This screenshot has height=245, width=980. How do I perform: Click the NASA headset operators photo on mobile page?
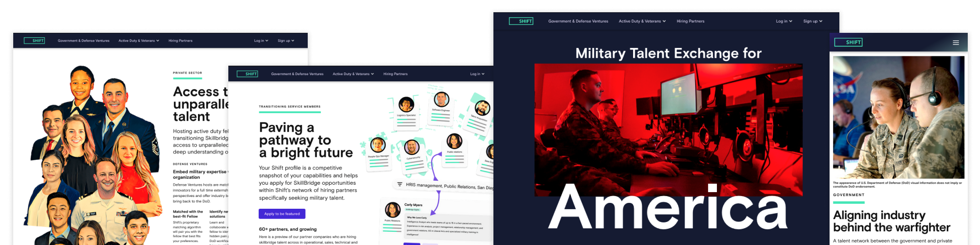tap(899, 117)
